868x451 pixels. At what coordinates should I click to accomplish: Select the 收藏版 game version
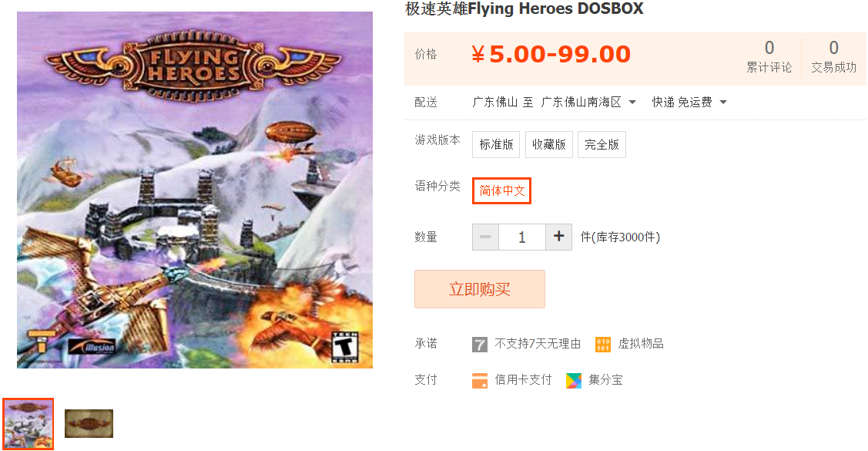click(548, 145)
